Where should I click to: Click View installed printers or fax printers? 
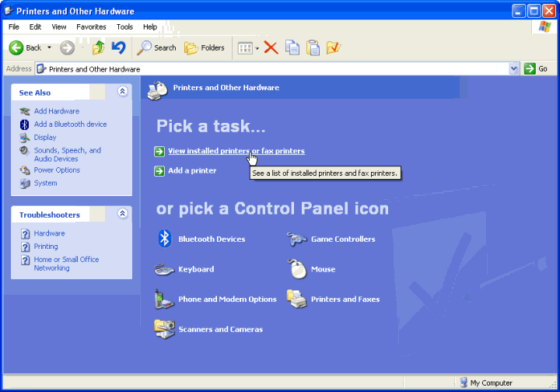coord(236,151)
